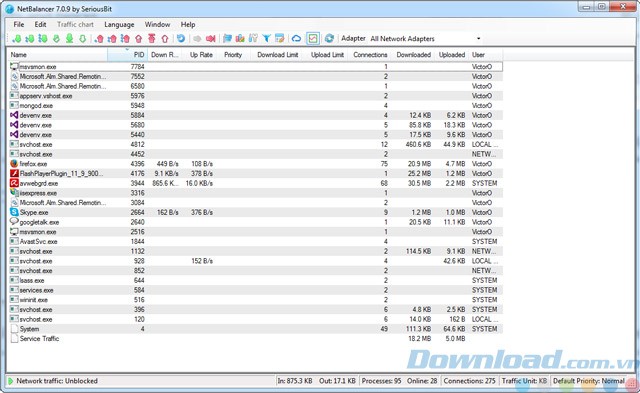Image resolution: width=640 pixels, height=393 pixels.
Task: Open the rules editor calendar icon
Action: pos(280,39)
